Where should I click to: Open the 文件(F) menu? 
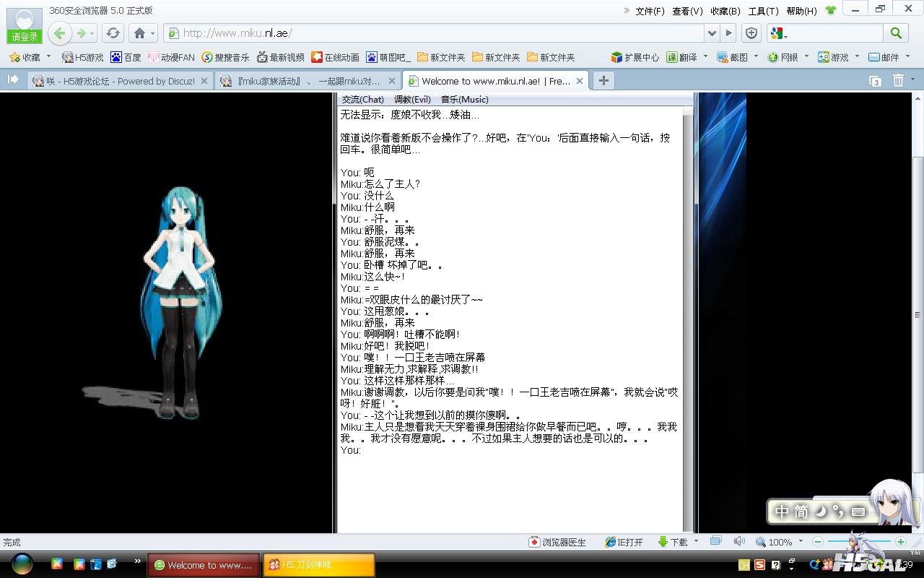[650, 11]
